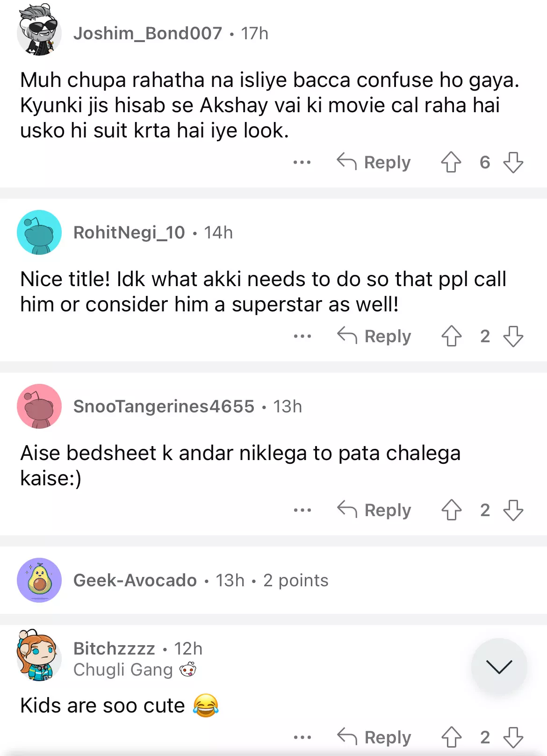Downvote SnooTangerines4655's bedsheet comment
This screenshot has height=756, width=547.
(x=513, y=510)
